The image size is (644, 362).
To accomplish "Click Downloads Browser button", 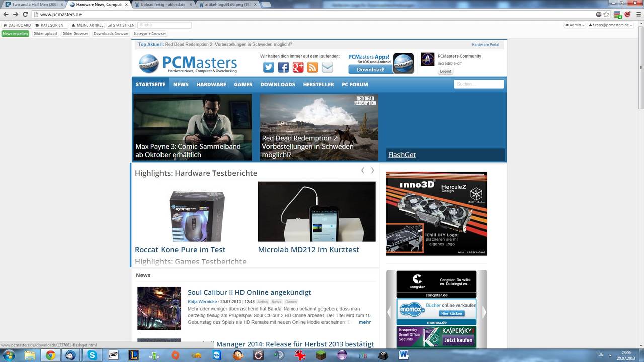I will (111, 34).
